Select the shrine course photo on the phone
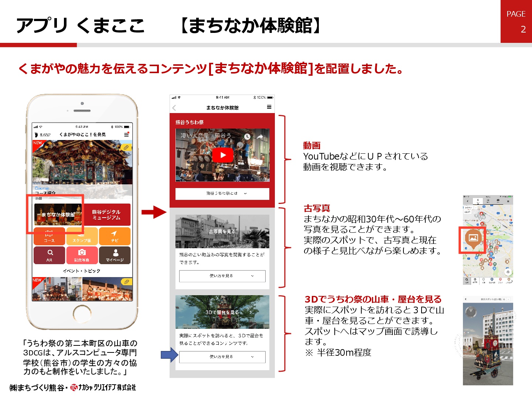This screenshot has height=399, width=532. (x=82, y=163)
